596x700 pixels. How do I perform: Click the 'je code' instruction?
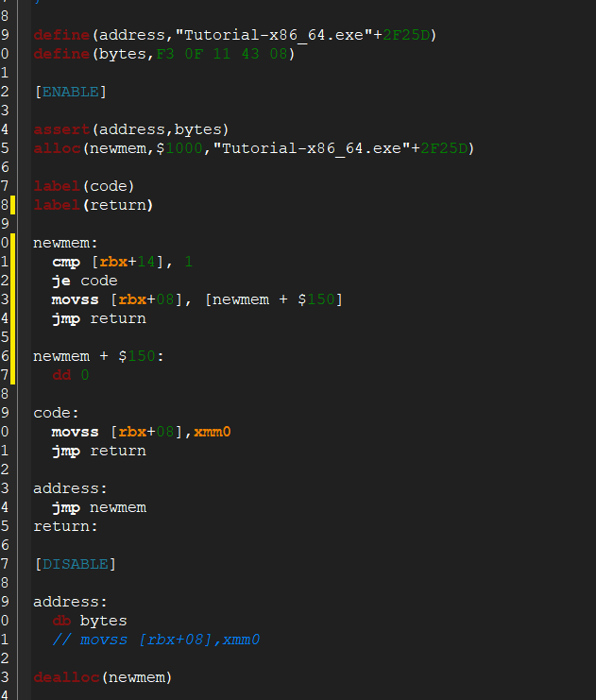[x=85, y=281]
